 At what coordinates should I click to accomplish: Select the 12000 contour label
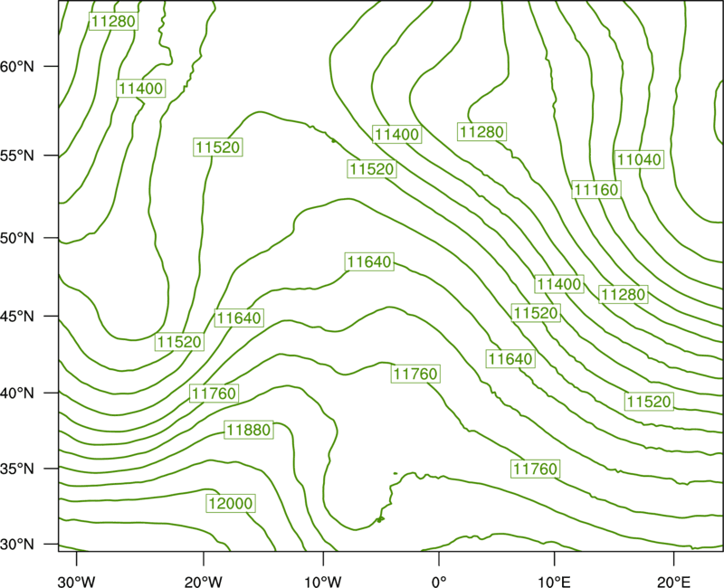231,503
